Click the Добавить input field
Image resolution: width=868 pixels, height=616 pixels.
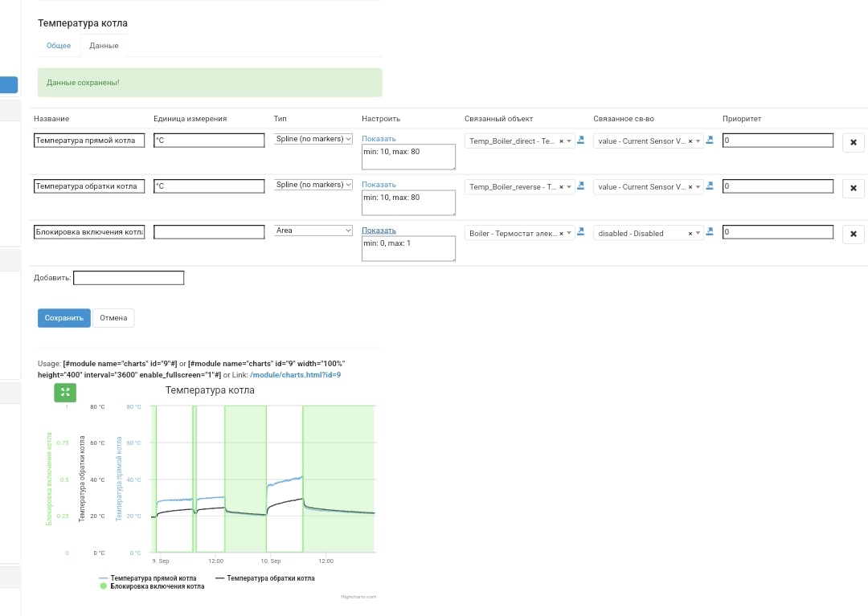pyautogui.click(x=129, y=278)
